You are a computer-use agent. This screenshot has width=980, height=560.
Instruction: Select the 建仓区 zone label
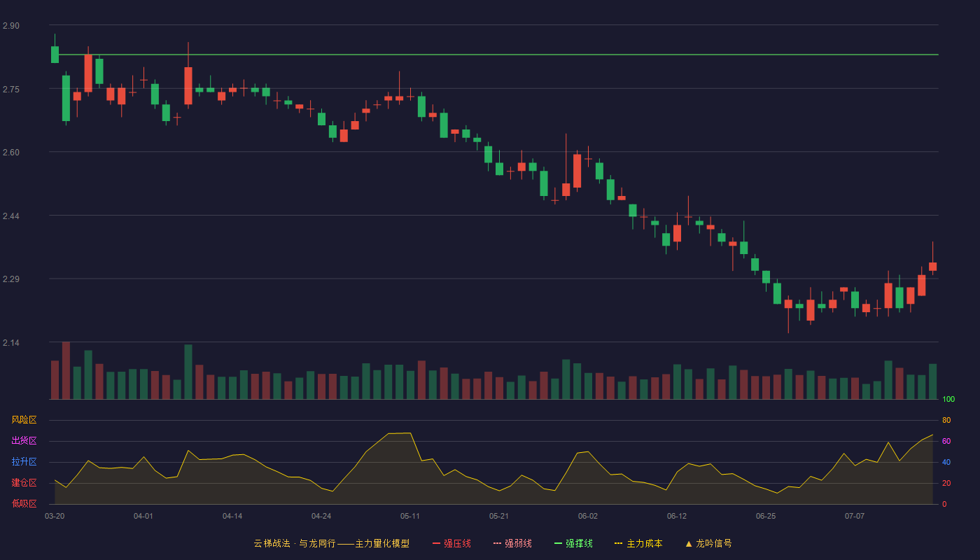pyautogui.click(x=24, y=483)
